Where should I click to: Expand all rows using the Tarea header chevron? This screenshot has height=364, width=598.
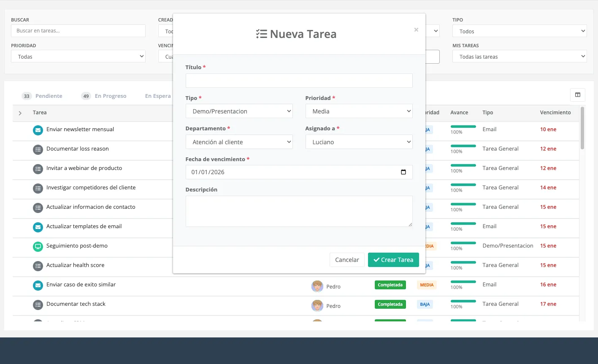click(x=20, y=113)
